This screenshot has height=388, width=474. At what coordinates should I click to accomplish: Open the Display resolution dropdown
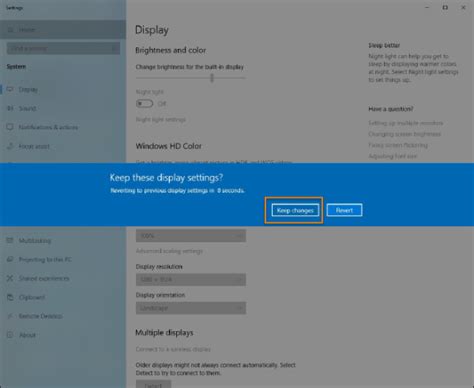[x=191, y=279]
